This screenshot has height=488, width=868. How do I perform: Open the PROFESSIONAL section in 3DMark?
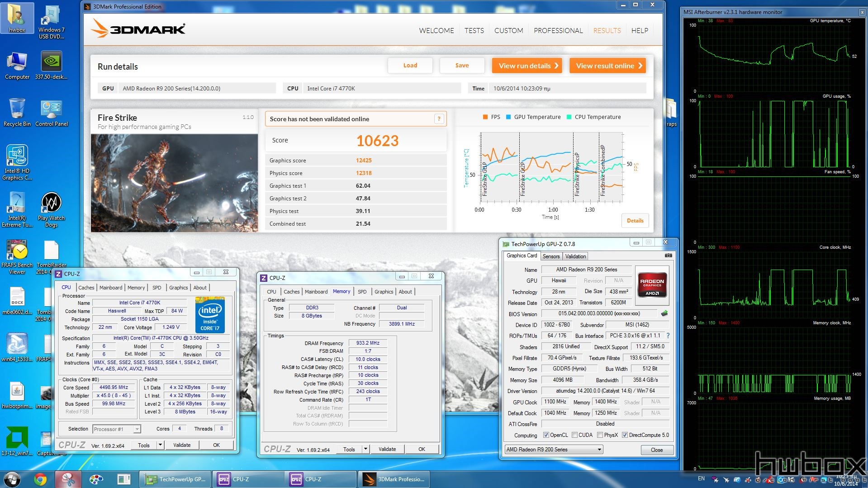pos(558,30)
